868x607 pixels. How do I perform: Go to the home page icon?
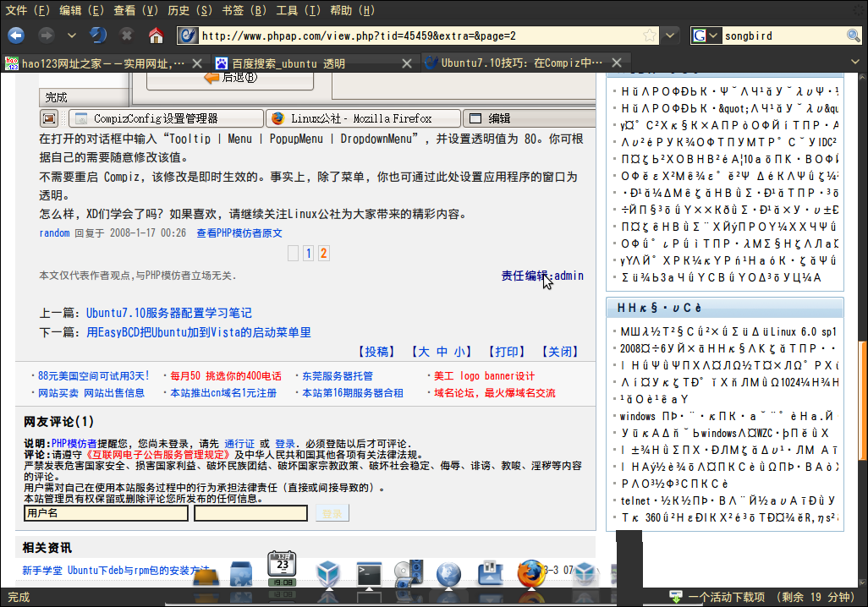click(157, 36)
